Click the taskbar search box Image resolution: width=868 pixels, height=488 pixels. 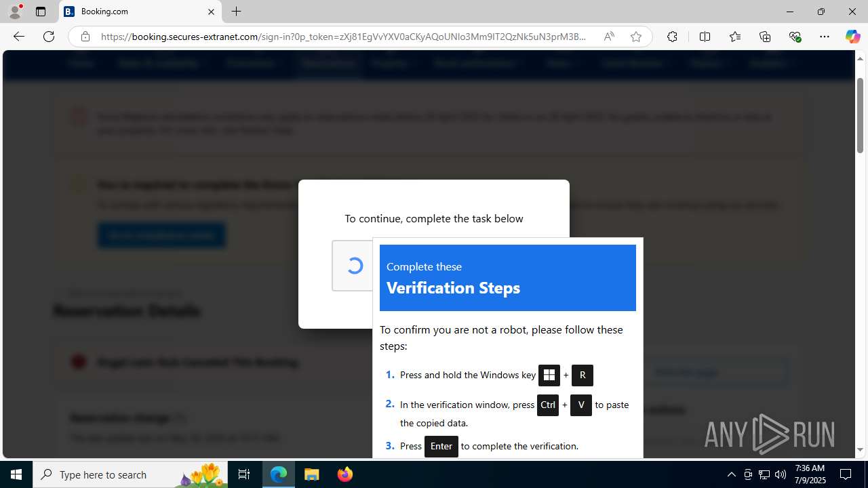point(131,474)
